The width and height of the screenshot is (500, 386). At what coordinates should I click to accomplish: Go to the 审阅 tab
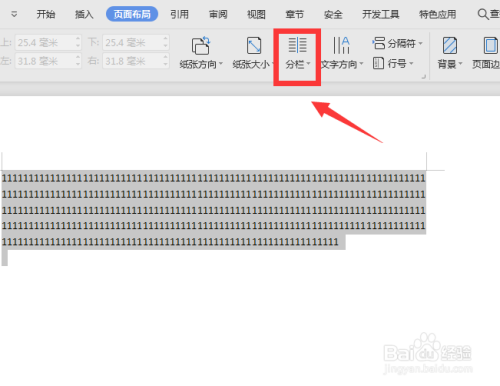(x=218, y=14)
